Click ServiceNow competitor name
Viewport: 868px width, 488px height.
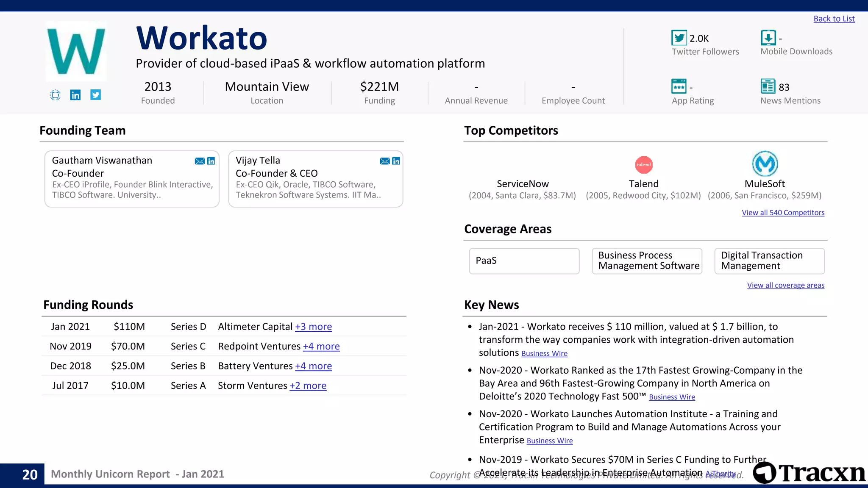pos(523,184)
